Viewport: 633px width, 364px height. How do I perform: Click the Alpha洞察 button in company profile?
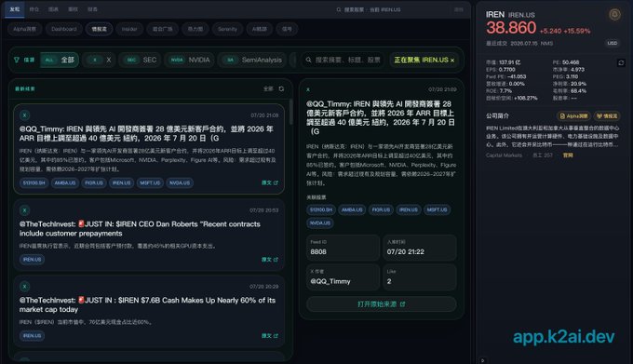[x=573, y=116]
